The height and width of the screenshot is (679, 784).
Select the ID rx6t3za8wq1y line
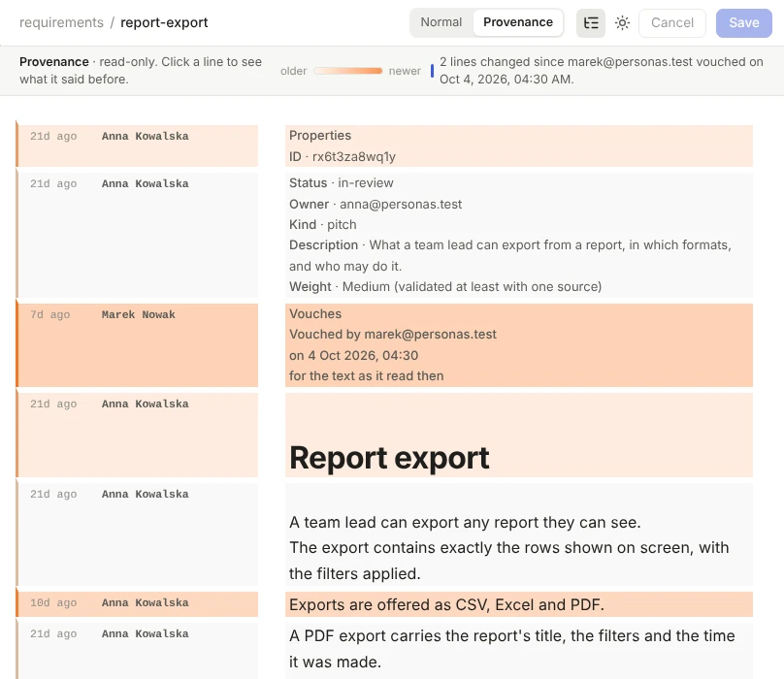(x=518, y=156)
